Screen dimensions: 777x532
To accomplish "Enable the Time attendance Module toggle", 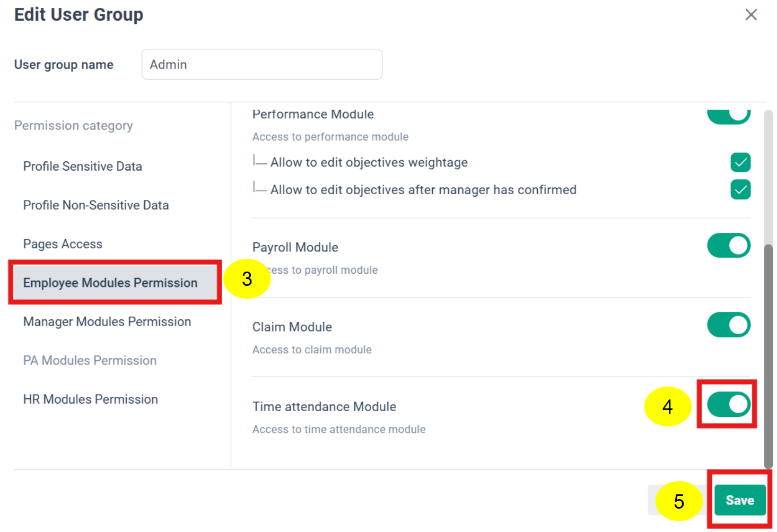I will 727,404.
